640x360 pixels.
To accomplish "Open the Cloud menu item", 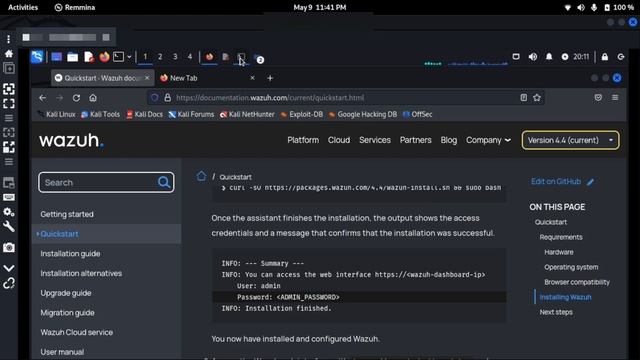I will (339, 140).
